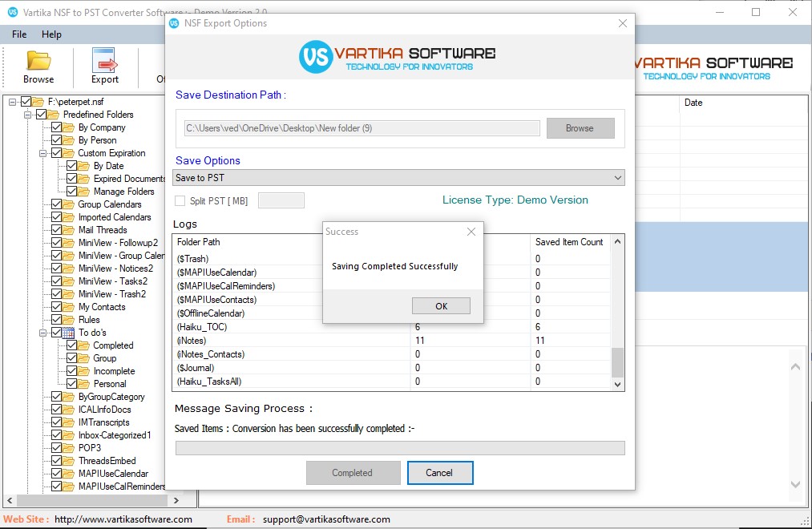Click the folder tree horizontal scrollbar right arrow

point(176,500)
